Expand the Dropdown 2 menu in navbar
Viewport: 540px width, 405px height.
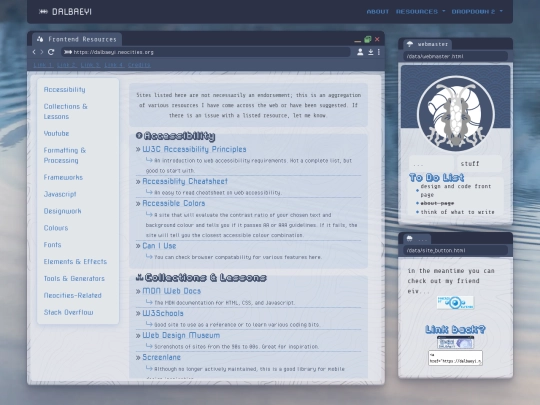coord(477,12)
